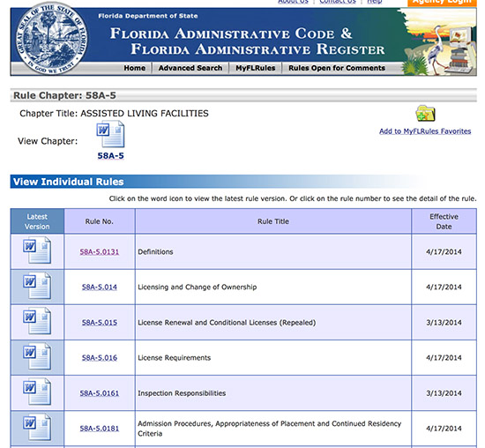
Task: Click the MyFLRules favorites folder icon
Action: [425, 113]
